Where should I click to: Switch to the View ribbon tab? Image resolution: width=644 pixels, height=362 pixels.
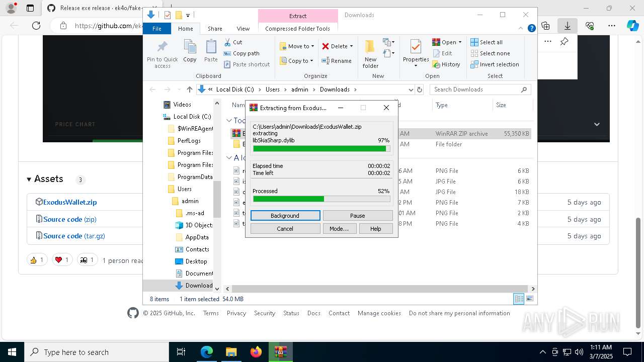click(243, 29)
